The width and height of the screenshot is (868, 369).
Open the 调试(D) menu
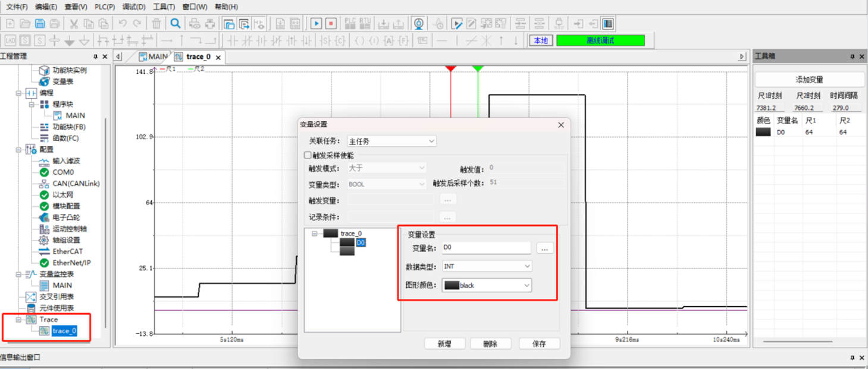click(134, 7)
